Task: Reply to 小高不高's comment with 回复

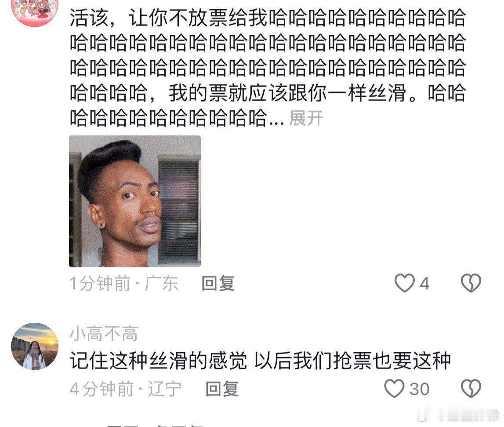Action: (222, 389)
